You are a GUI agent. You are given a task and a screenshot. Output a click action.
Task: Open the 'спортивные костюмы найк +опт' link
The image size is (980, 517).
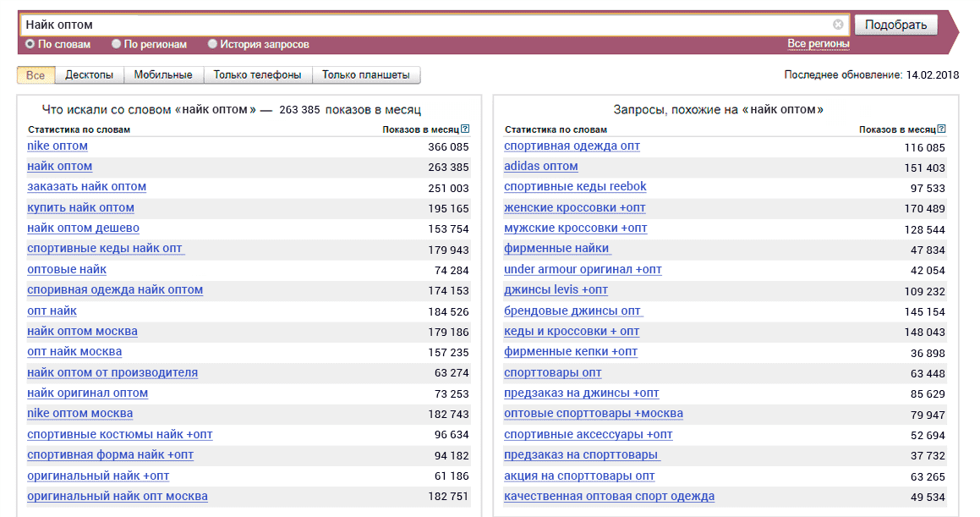[x=120, y=434]
